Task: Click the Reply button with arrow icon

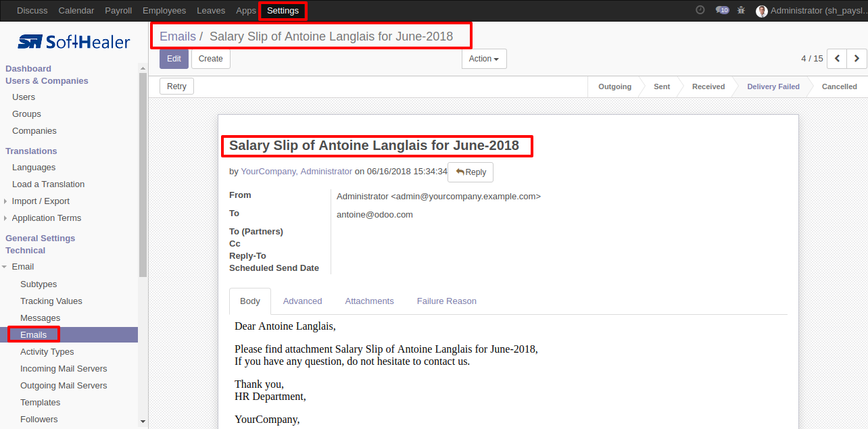Action: point(471,172)
